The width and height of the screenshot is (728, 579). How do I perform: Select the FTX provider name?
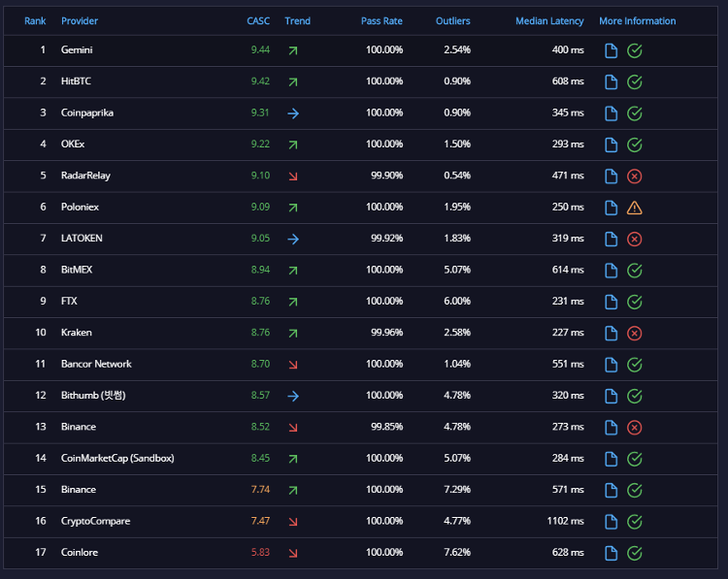[69, 301]
